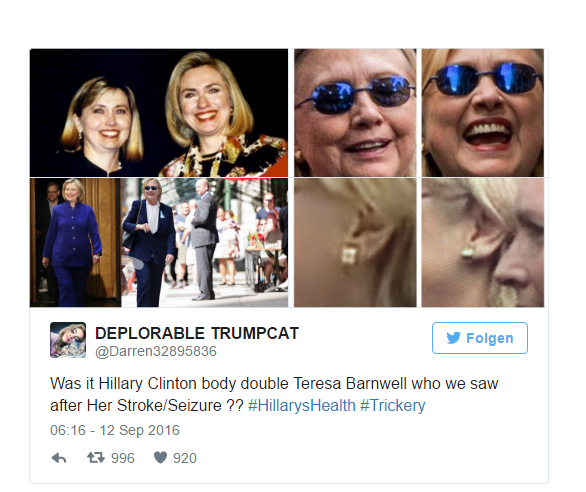Open the photo of the woman in a blue pantsuit

click(75, 243)
